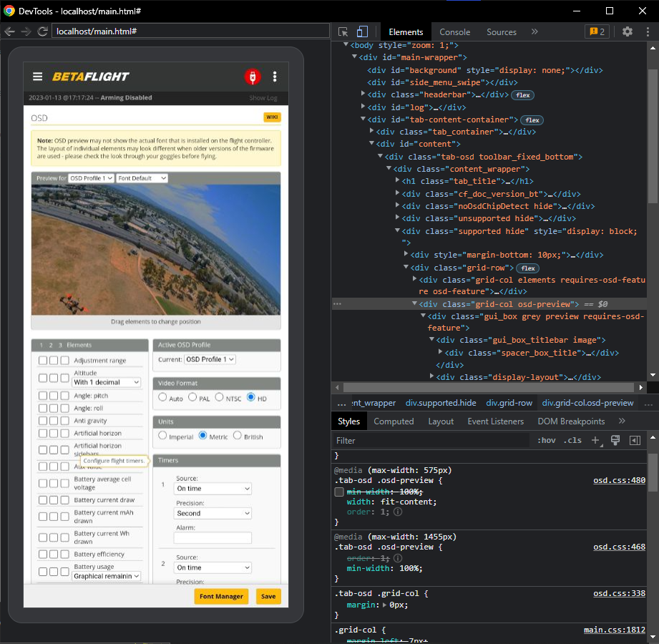Select Metric units radio button
This screenshot has height=644, width=659.
(202, 436)
